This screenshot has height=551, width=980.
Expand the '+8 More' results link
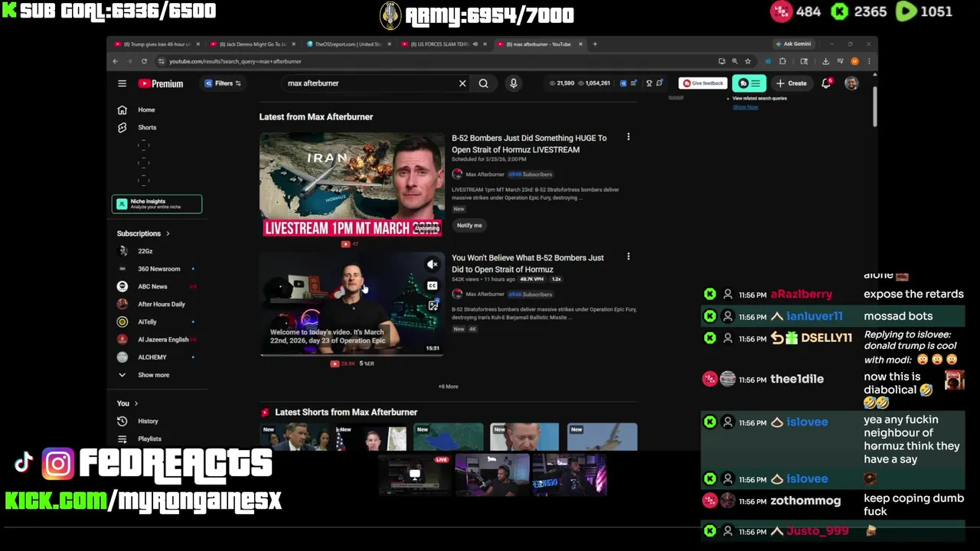(448, 386)
